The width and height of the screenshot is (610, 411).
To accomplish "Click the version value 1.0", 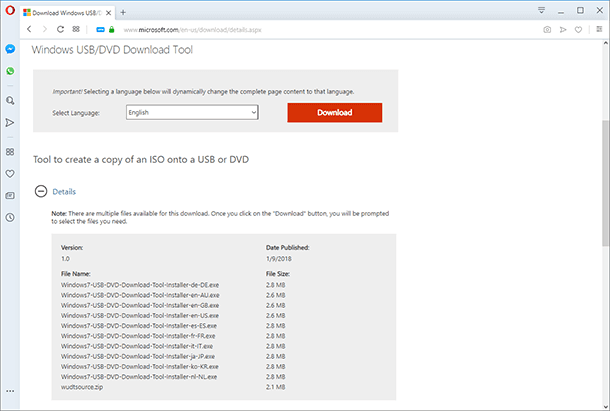I will tap(65, 258).
